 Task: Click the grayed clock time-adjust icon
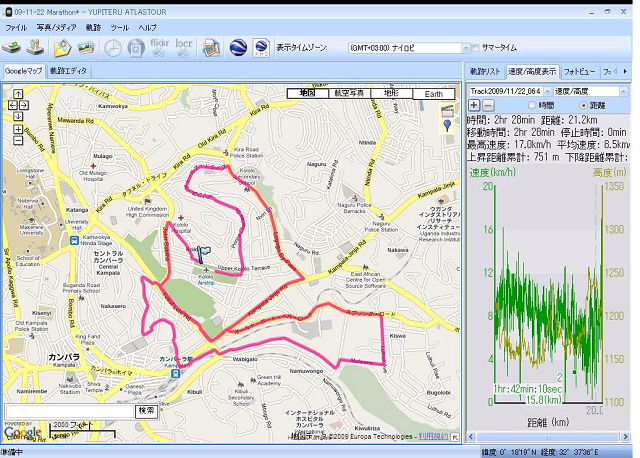(113, 48)
